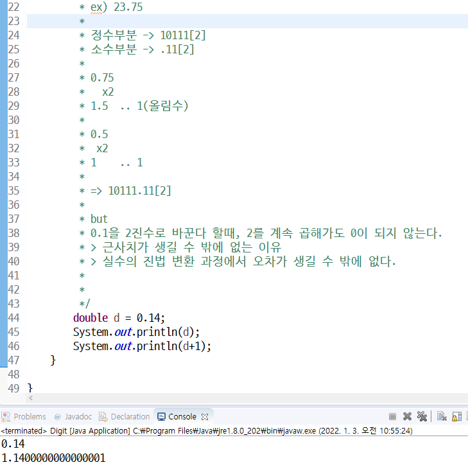Toggle the Scroll Lock padlock icon
This screenshot has width=468, height=476.
pyautogui.click(x=456, y=416)
